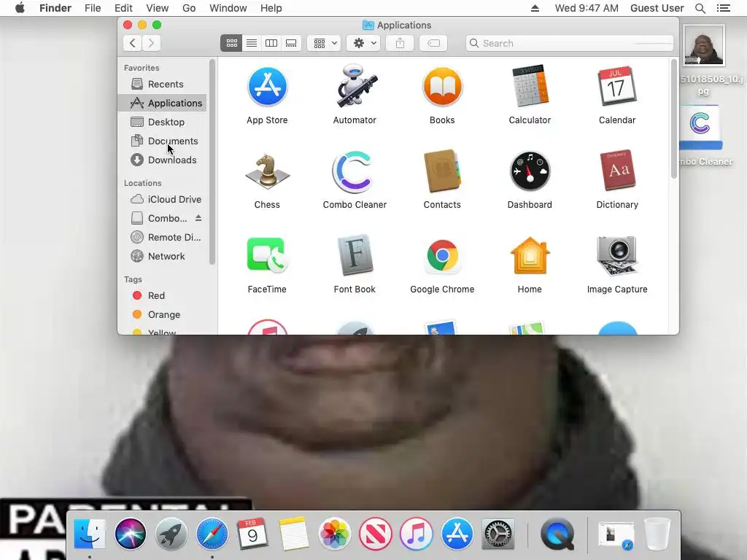The width and height of the screenshot is (747, 560).
Task: Select Applications in the sidebar
Action: (162, 104)
